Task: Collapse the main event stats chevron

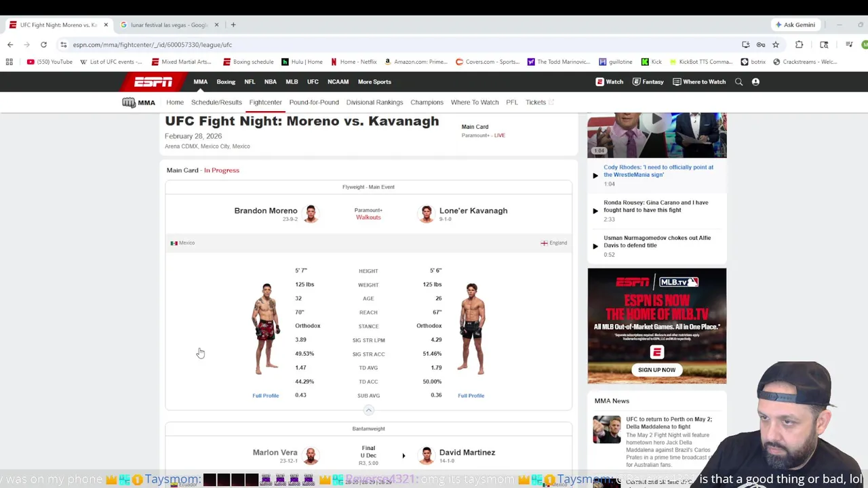Action: coord(369,410)
